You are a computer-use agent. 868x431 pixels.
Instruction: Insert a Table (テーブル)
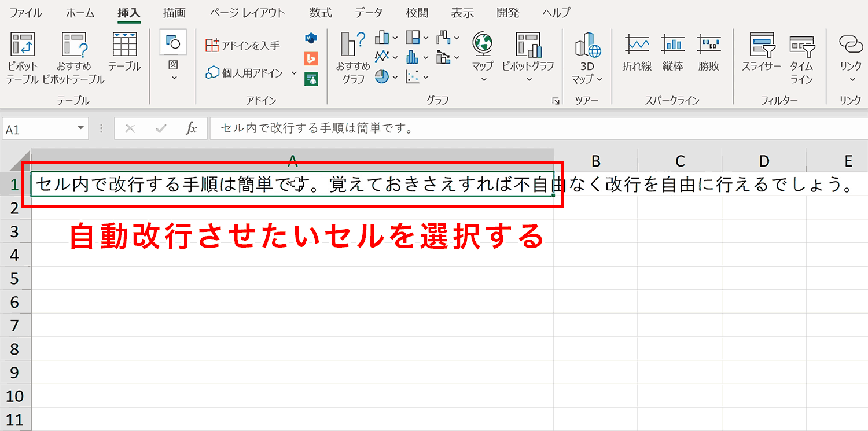pos(124,52)
